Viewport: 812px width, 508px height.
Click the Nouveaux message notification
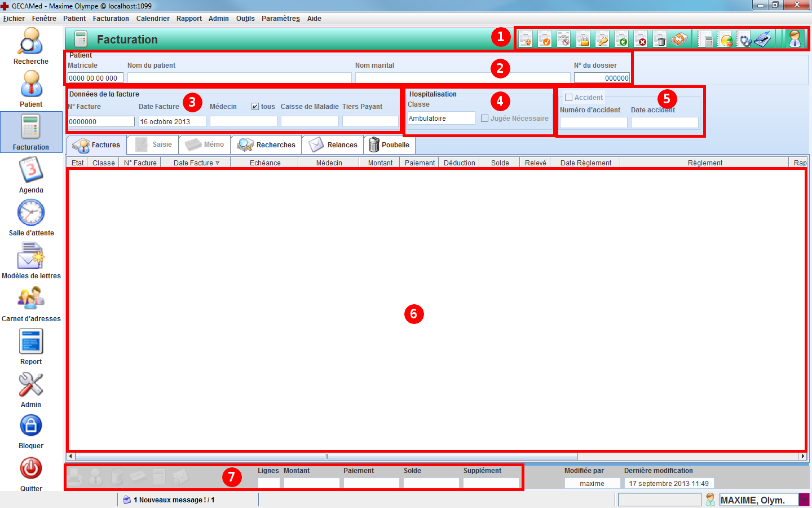pyautogui.click(x=174, y=500)
